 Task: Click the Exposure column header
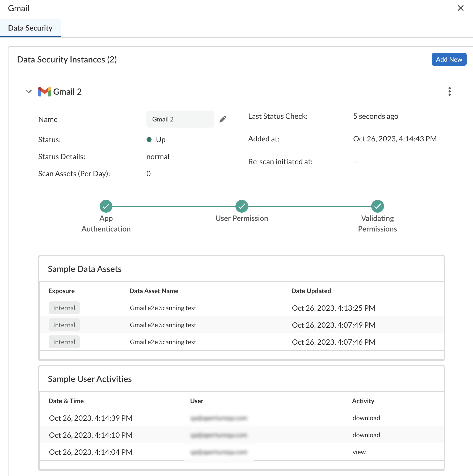click(x=61, y=291)
